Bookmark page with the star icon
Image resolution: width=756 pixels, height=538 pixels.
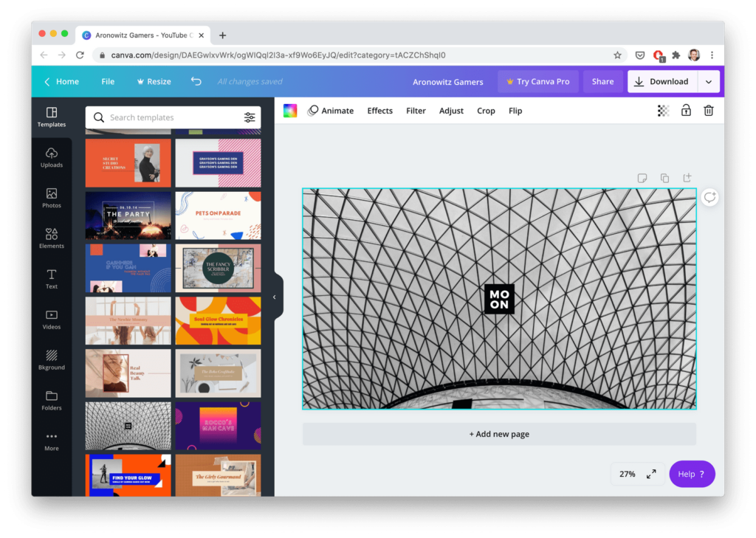[x=617, y=55]
